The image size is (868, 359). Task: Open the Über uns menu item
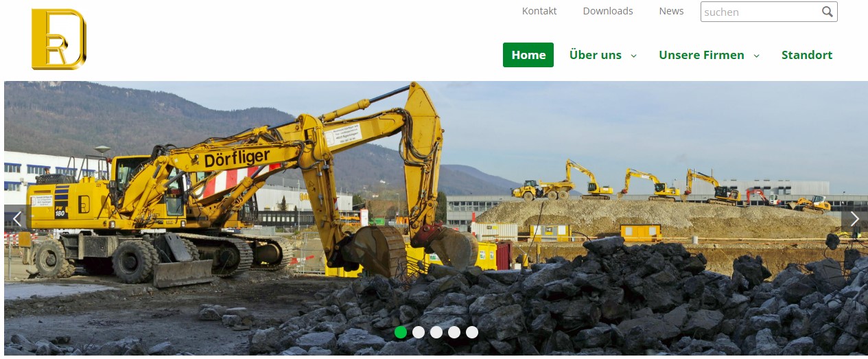pos(595,55)
